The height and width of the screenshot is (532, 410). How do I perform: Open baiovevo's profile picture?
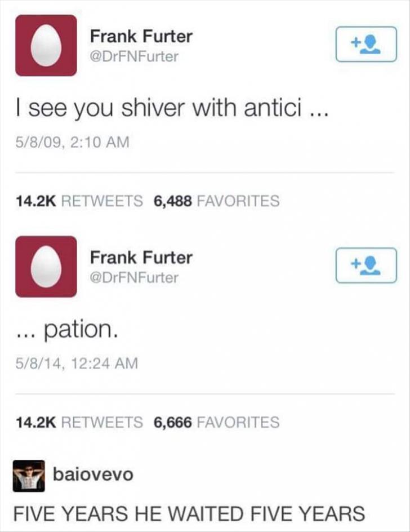coord(29,476)
